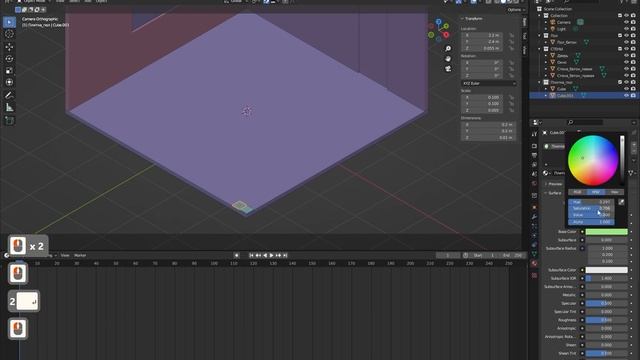
Task: Toggle the exclude checkbox for Collection
Action: (x=620, y=16)
